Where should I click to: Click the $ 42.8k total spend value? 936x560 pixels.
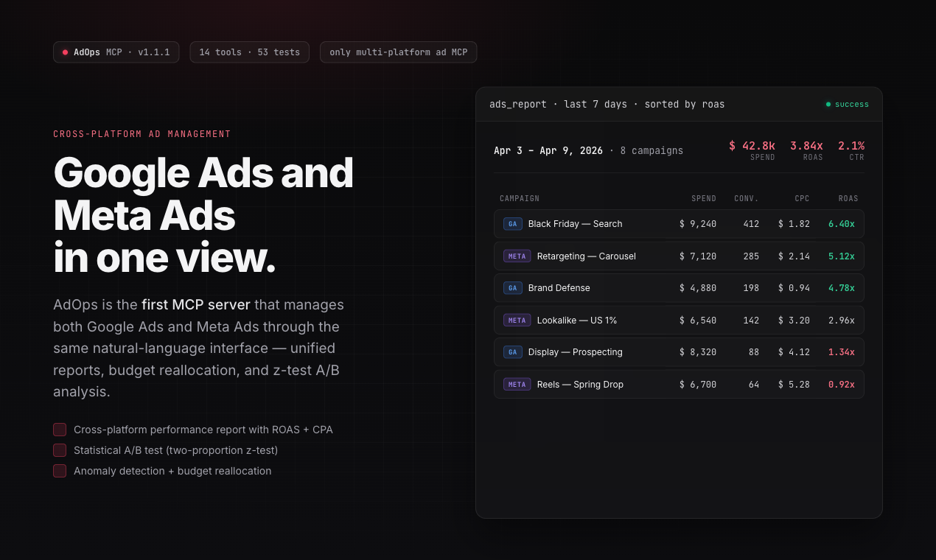coord(752,146)
